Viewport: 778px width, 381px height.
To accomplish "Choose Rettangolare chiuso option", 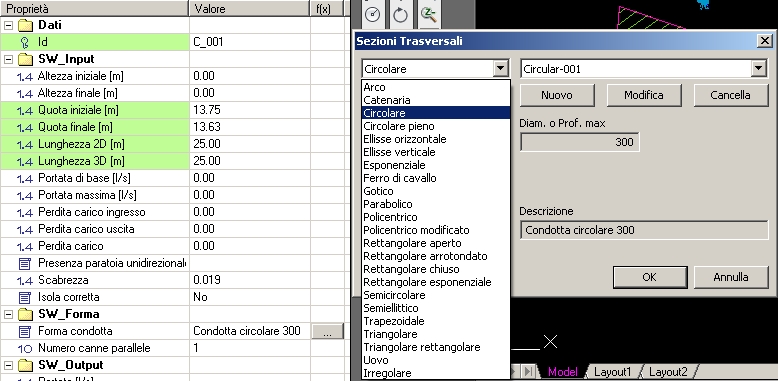I will point(436,269).
